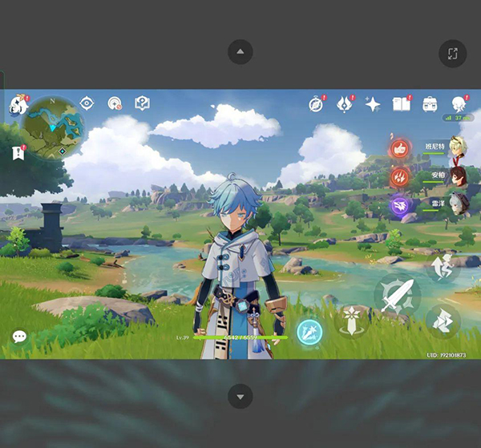This screenshot has height=448, width=481.
Task: Open the quest navigation target icon
Action: pos(115,103)
